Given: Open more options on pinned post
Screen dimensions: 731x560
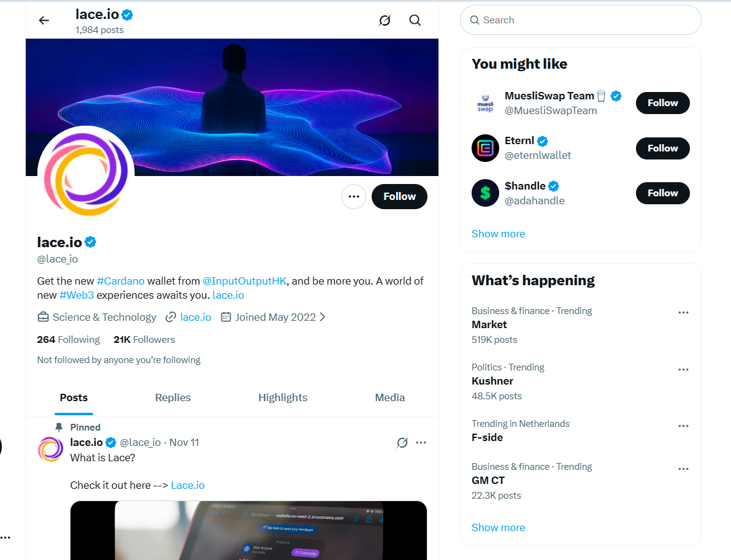Looking at the screenshot, I should (x=421, y=442).
